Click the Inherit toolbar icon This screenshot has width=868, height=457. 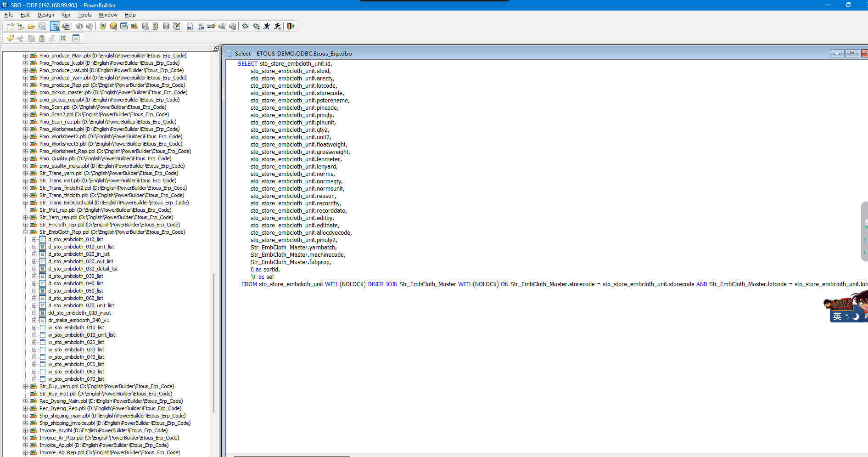coord(21,26)
